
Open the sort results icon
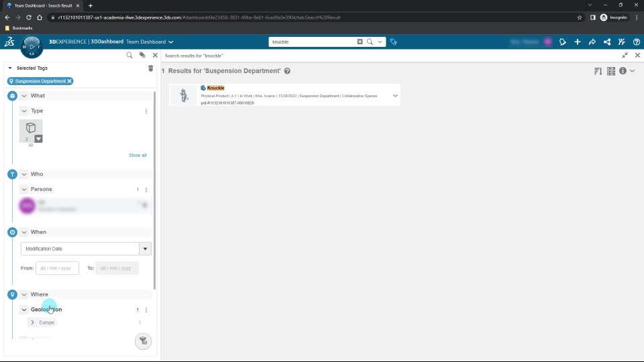click(x=598, y=71)
